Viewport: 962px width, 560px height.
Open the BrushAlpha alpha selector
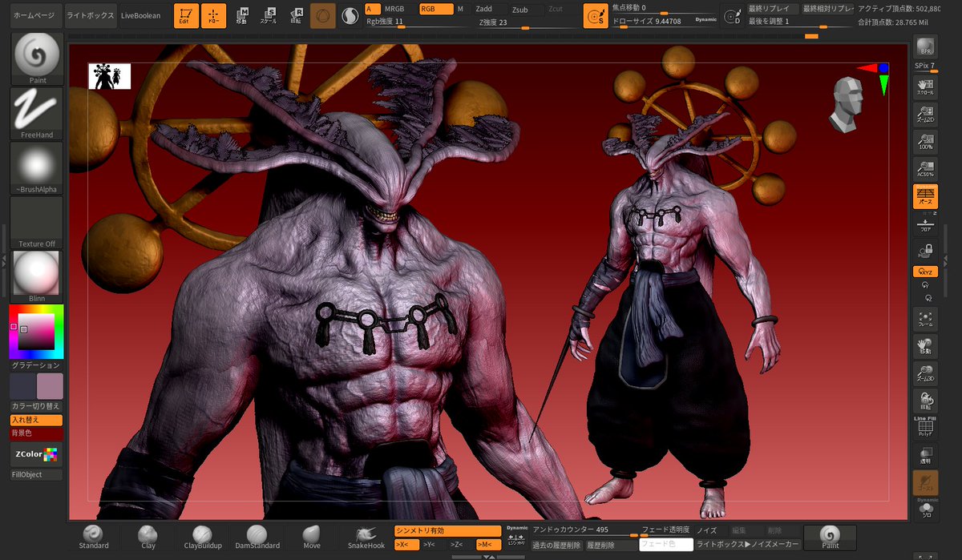click(38, 167)
